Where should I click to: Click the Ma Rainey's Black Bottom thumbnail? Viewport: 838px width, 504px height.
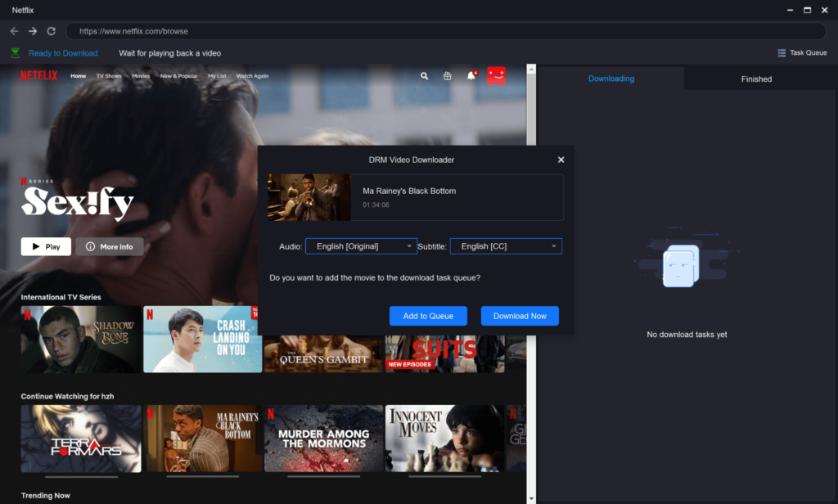click(309, 196)
